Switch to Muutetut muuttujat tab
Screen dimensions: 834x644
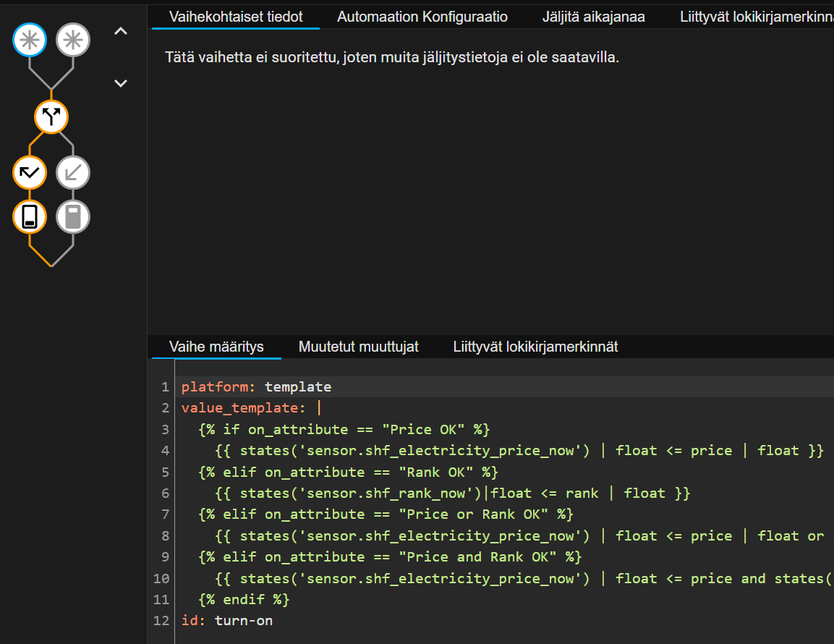pos(358,347)
